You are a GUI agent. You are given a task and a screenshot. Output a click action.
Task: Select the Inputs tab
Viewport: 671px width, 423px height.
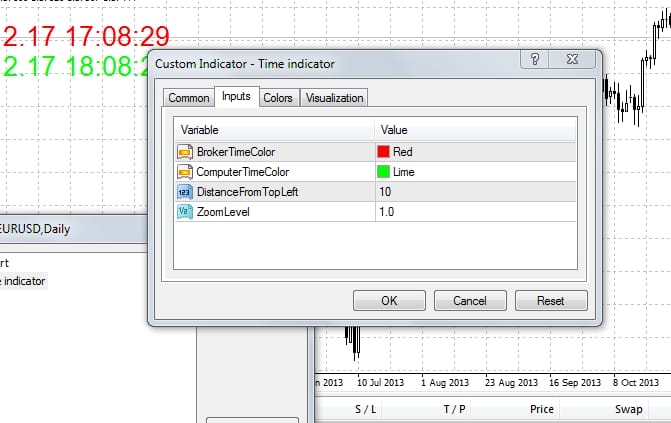(x=236, y=97)
